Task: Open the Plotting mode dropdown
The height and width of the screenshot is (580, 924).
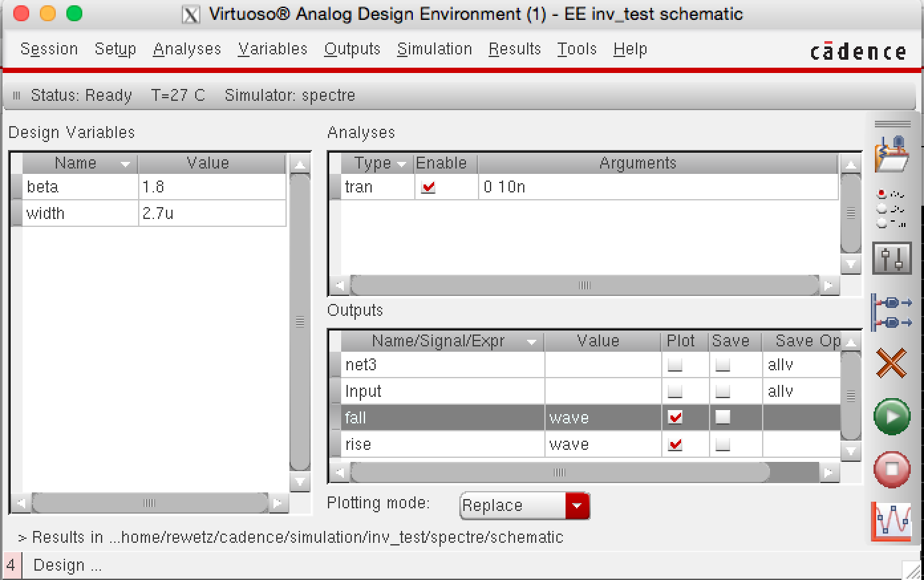Action: pyautogui.click(x=576, y=506)
